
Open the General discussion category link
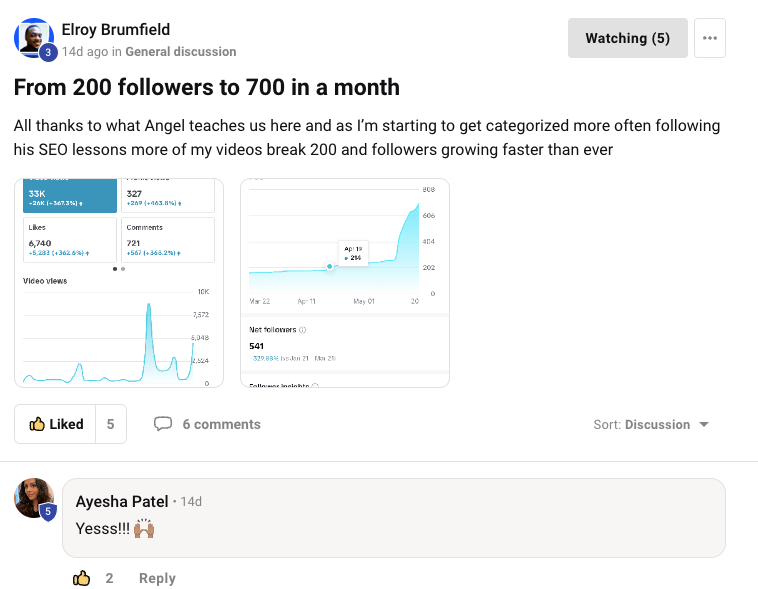click(x=181, y=52)
